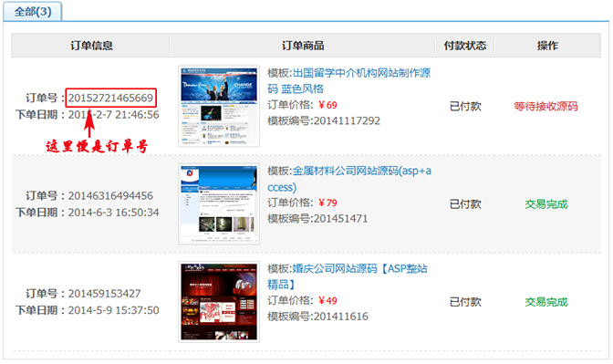The width and height of the screenshot is (613, 364).
Task: Click the ￥69 order price
Action: (x=327, y=105)
